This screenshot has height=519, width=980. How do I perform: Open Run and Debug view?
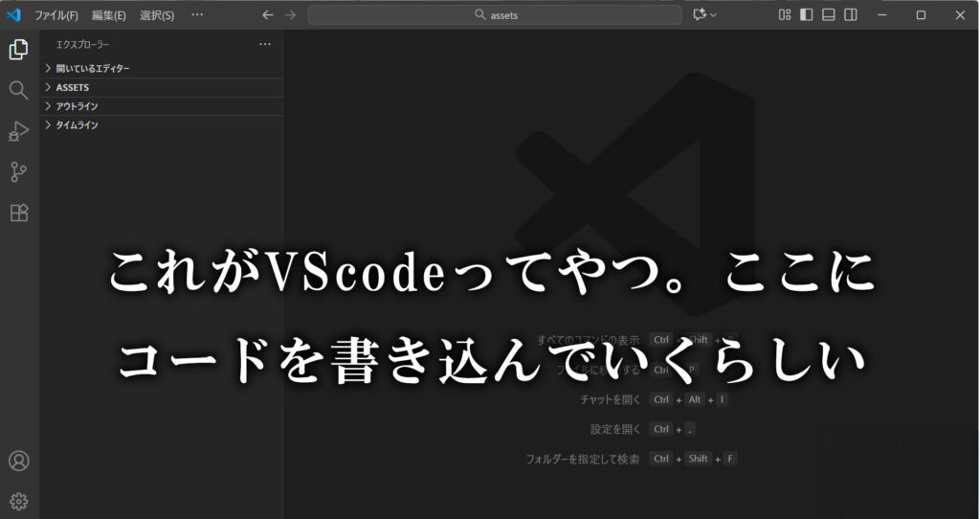tap(18, 131)
